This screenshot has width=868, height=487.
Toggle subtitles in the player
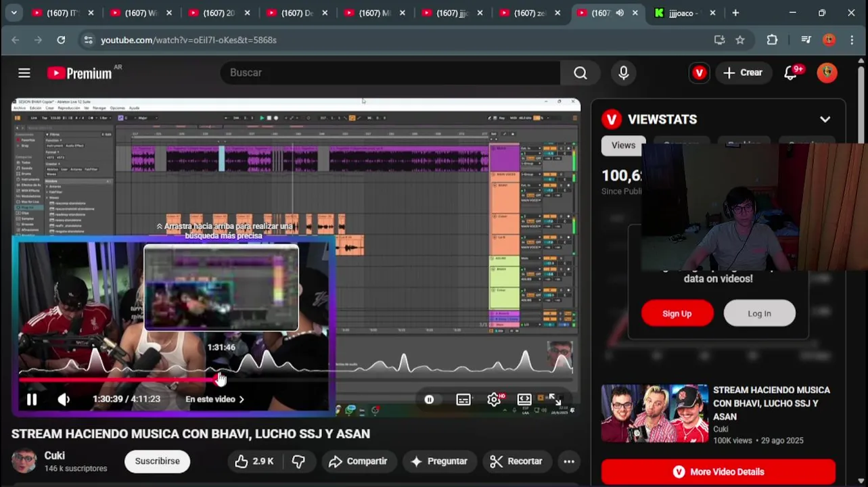click(x=463, y=399)
